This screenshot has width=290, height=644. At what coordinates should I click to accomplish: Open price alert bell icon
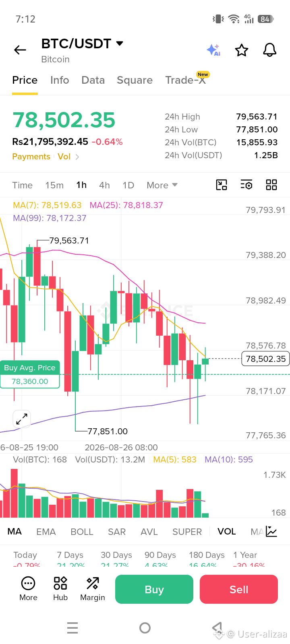tap(270, 50)
